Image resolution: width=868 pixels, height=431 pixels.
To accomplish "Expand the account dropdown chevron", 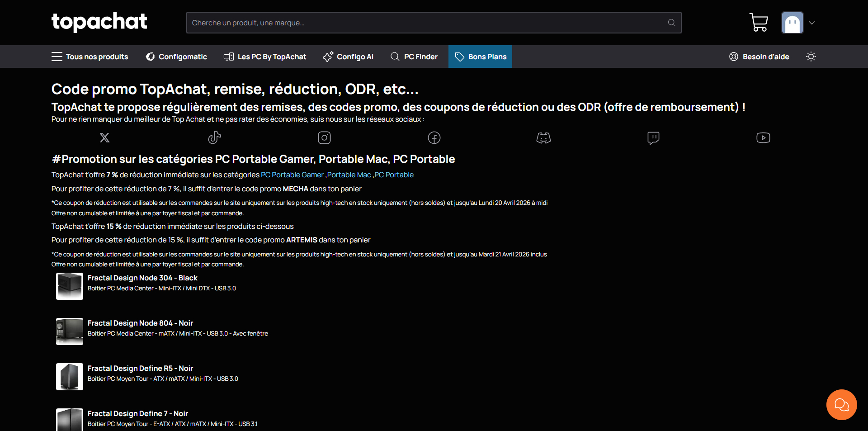I will (x=812, y=23).
